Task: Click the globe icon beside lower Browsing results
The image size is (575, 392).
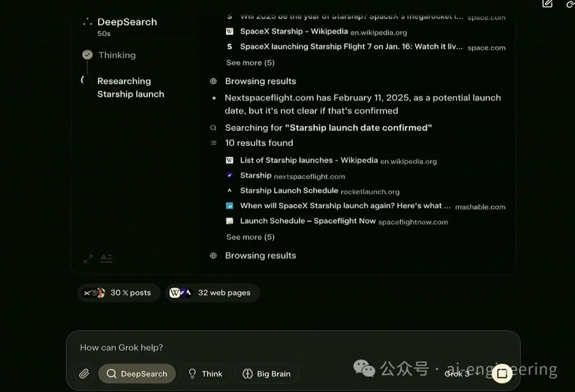Action: tap(213, 255)
